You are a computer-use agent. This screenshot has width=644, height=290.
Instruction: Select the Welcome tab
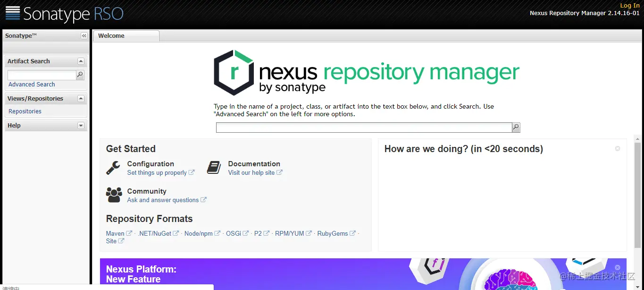pos(126,36)
